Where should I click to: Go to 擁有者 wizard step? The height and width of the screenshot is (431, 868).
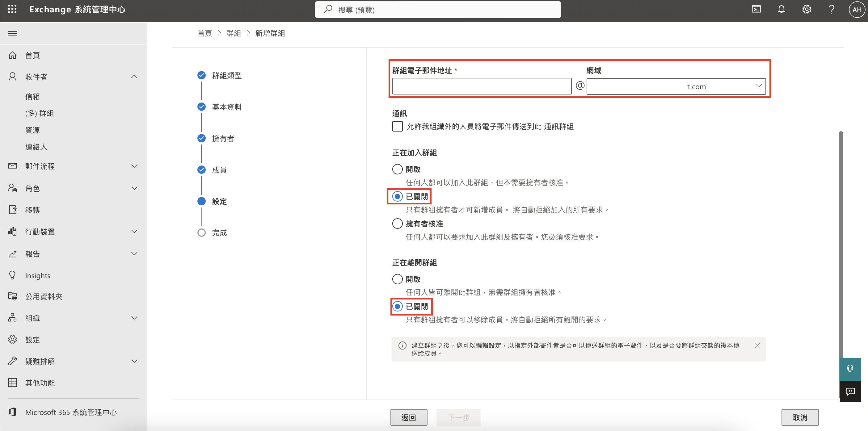(x=223, y=138)
